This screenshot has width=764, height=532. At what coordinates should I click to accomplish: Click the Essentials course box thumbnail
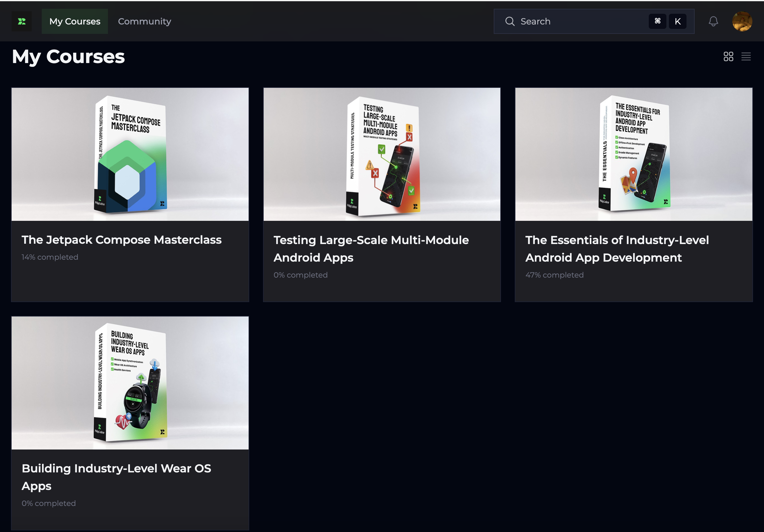pos(633,154)
